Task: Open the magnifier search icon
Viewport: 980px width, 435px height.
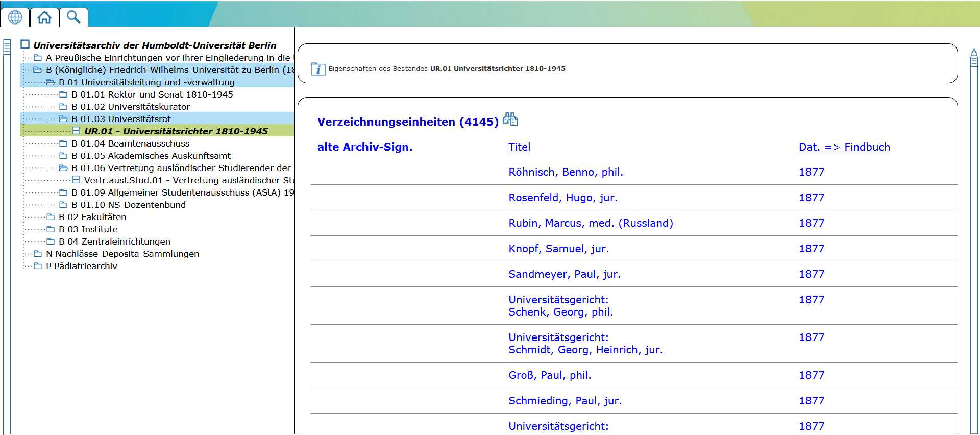Action: pyautogui.click(x=73, y=17)
